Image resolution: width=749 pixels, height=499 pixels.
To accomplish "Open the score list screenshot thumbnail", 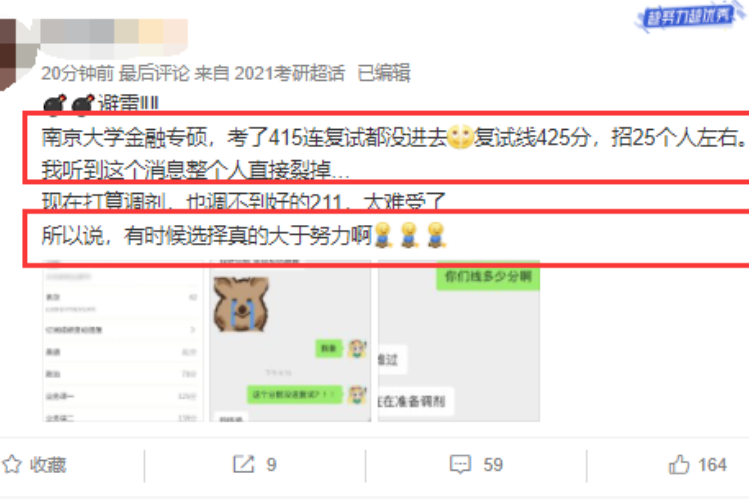I will (123, 341).
